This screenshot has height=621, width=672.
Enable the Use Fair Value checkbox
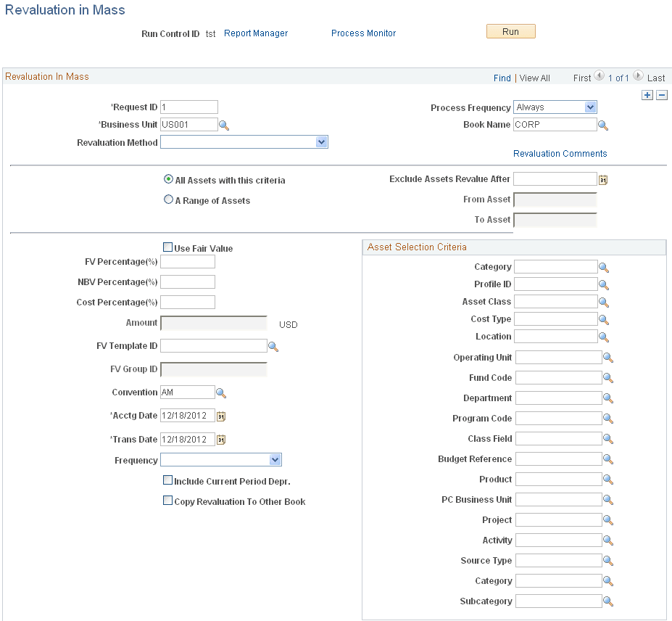[167, 247]
